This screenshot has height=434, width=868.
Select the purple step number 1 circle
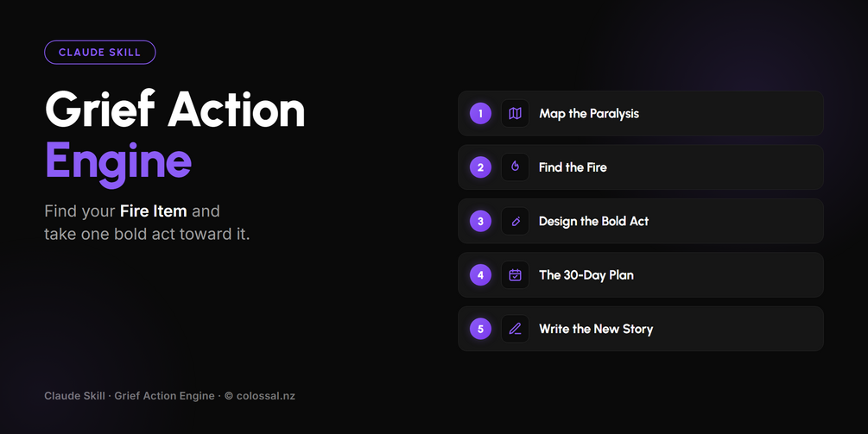click(480, 113)
